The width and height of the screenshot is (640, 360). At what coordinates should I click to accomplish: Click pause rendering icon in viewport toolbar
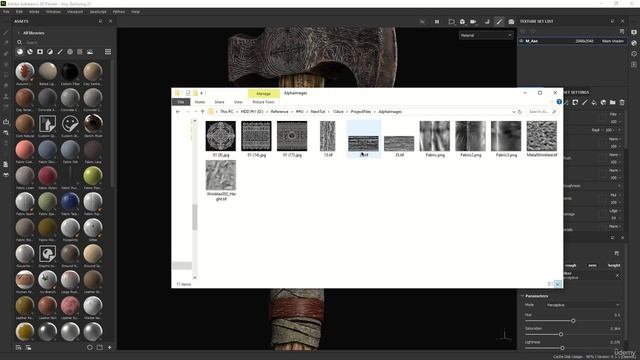437,22
